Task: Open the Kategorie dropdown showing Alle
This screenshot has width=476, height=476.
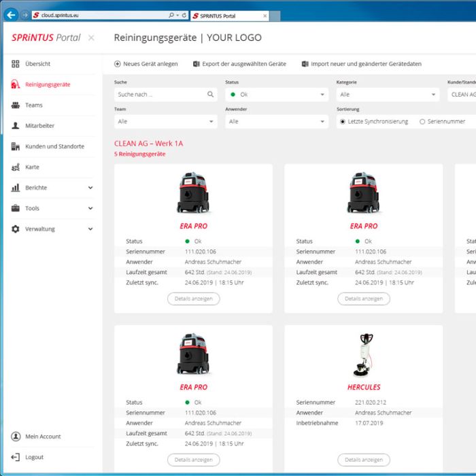Action: [388, 95]
